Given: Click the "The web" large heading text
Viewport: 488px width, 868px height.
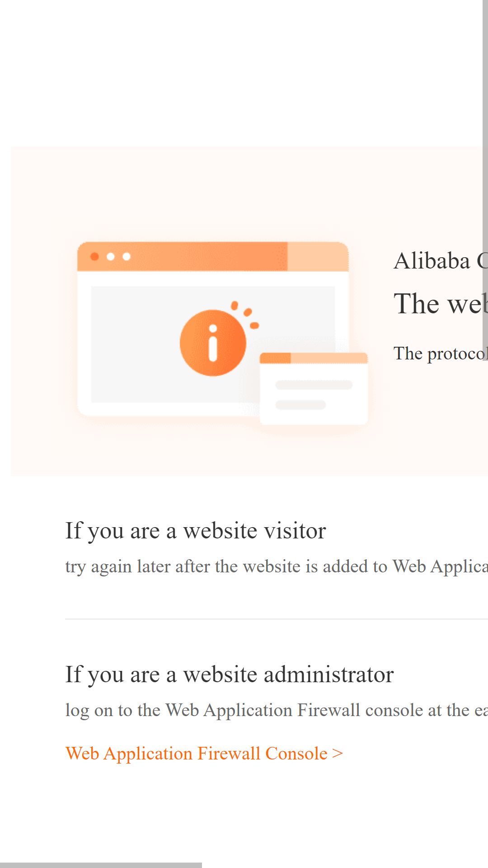Looking at the screenshot, I should click(x=441, y=303).
